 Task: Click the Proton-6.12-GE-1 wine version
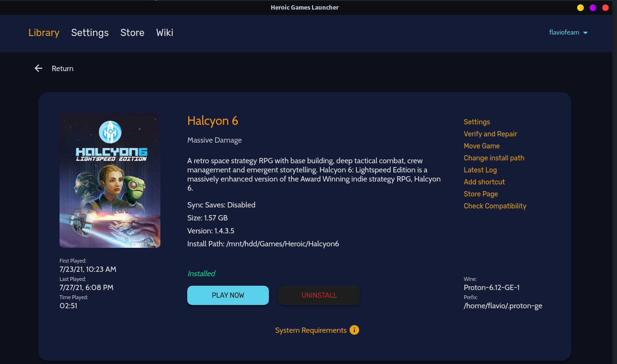[x=492, y=288]
